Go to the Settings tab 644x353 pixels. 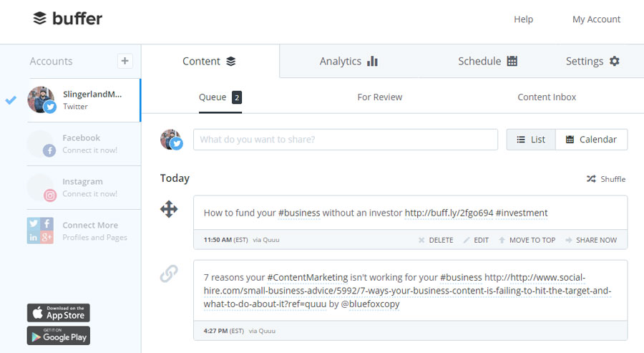[592, 62]
